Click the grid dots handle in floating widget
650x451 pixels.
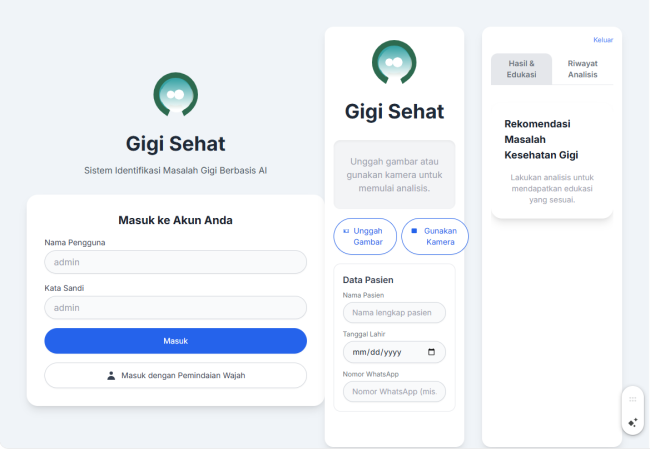633,399
